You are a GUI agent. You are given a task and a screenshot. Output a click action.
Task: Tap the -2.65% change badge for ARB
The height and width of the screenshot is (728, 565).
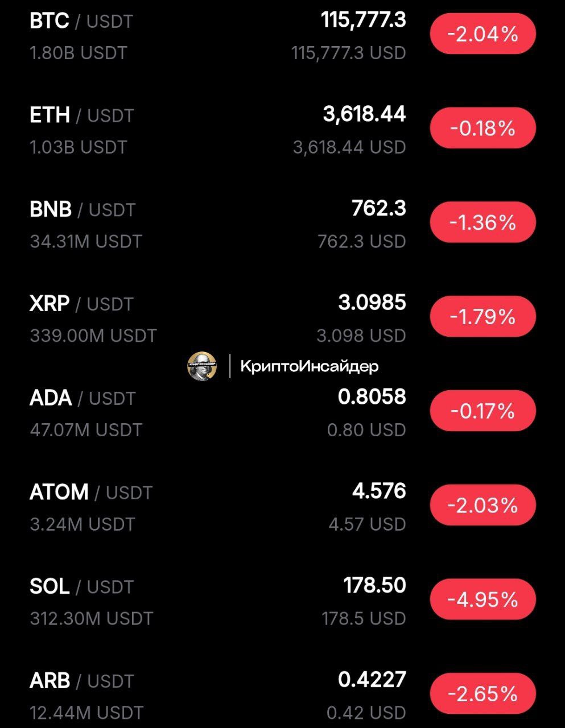[482, 694]
